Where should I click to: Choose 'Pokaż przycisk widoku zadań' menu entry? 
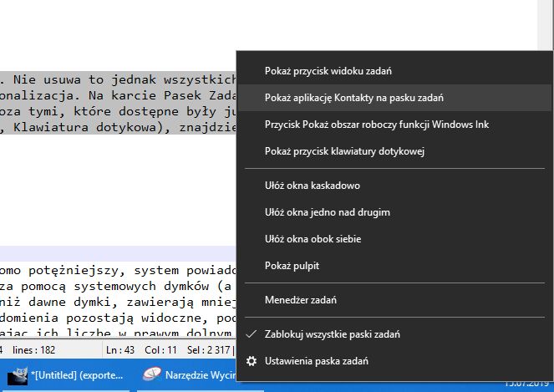click(394, 71)
